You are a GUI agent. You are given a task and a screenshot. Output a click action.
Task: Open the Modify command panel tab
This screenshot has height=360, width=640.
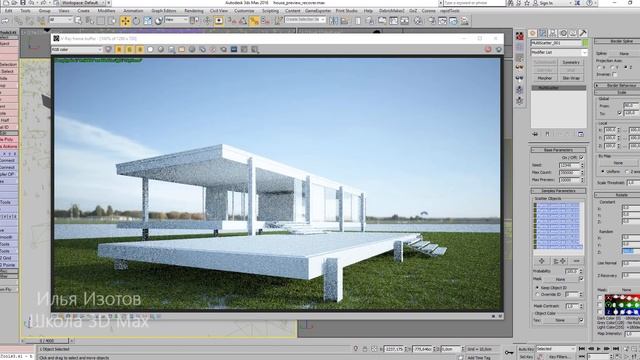tap(542, 33)
